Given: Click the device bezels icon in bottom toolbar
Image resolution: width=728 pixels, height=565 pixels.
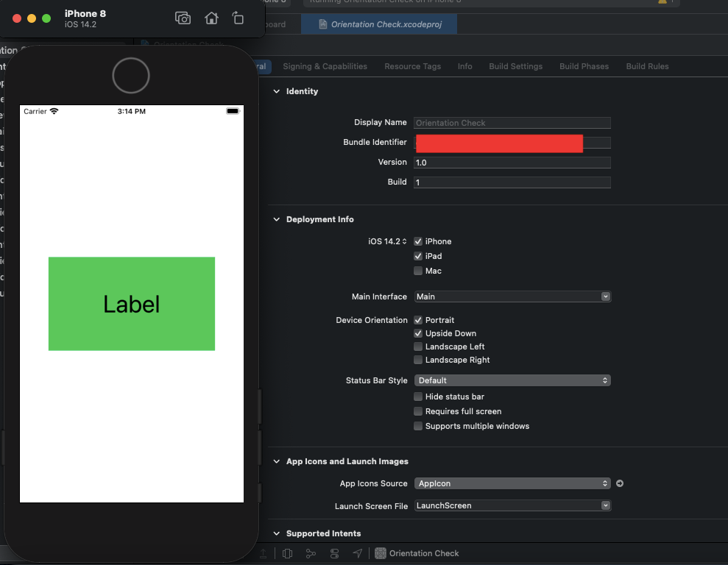Looking at the screenshot, I should pos(287,553).
